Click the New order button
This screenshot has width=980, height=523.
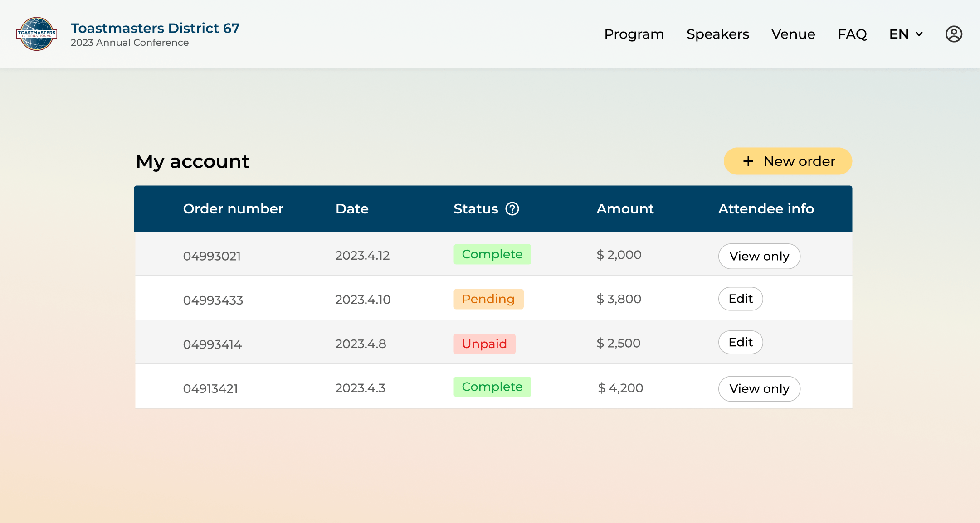[x=788, y=161]
